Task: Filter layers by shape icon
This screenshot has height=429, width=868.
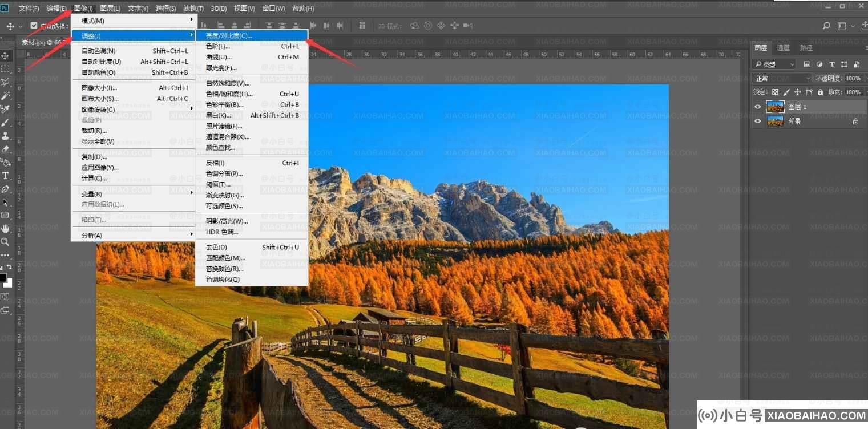Action: coord(844,64)
